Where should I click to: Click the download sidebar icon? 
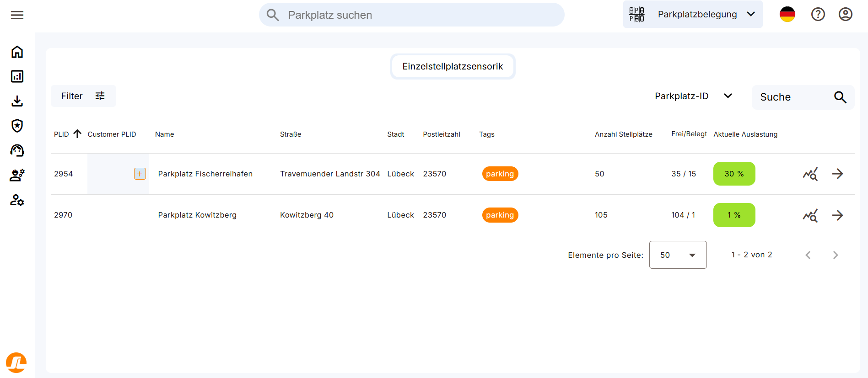point(17,101)
